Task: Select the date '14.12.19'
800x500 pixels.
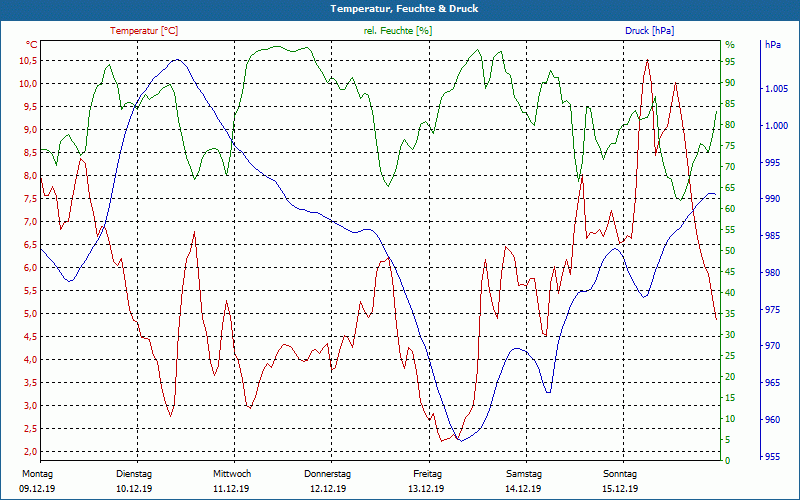Action: [x=523, y=488]
